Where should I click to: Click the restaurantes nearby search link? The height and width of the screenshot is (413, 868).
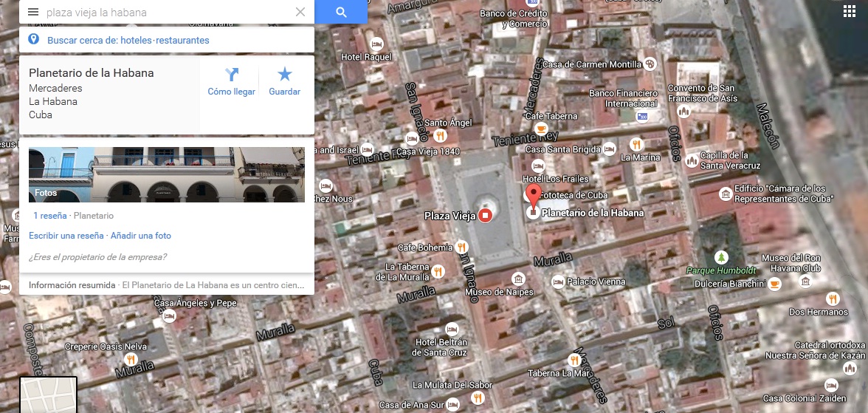183,41
